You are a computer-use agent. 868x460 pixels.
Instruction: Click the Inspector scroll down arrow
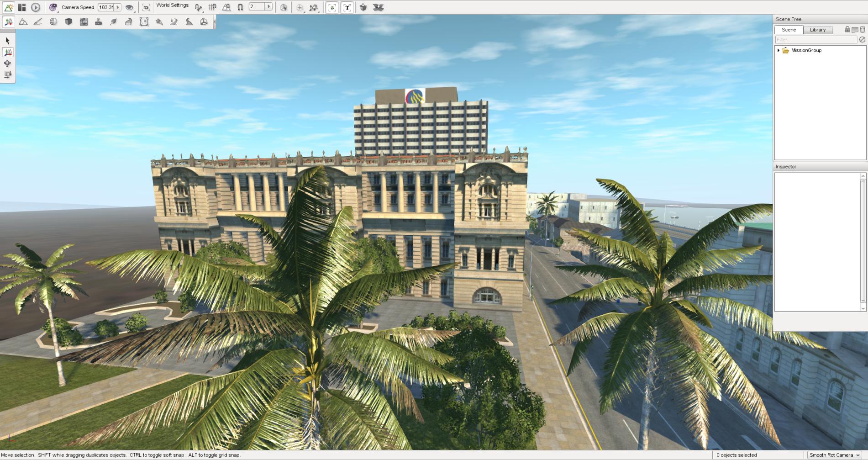pos(863,308)
